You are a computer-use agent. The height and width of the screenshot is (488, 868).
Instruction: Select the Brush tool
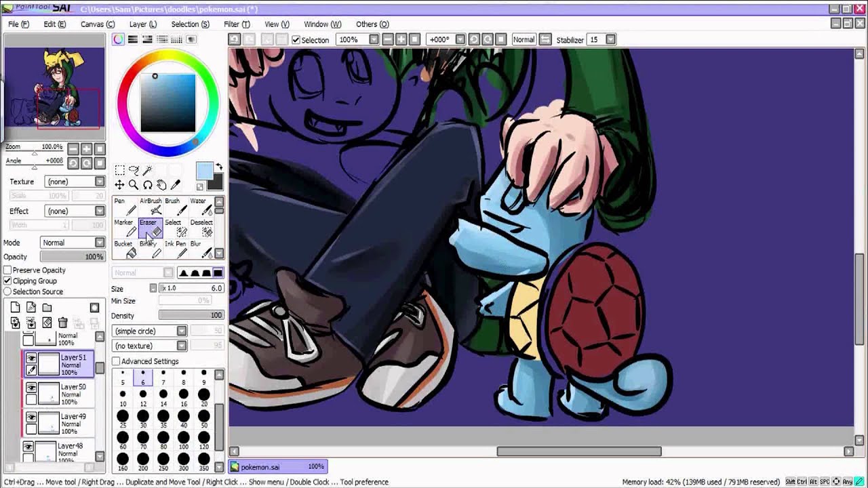(176, 207)
